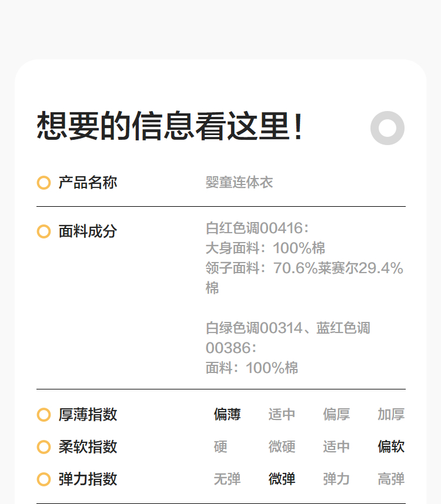Click the 想要的信息看这里 heading

[171, 126]
